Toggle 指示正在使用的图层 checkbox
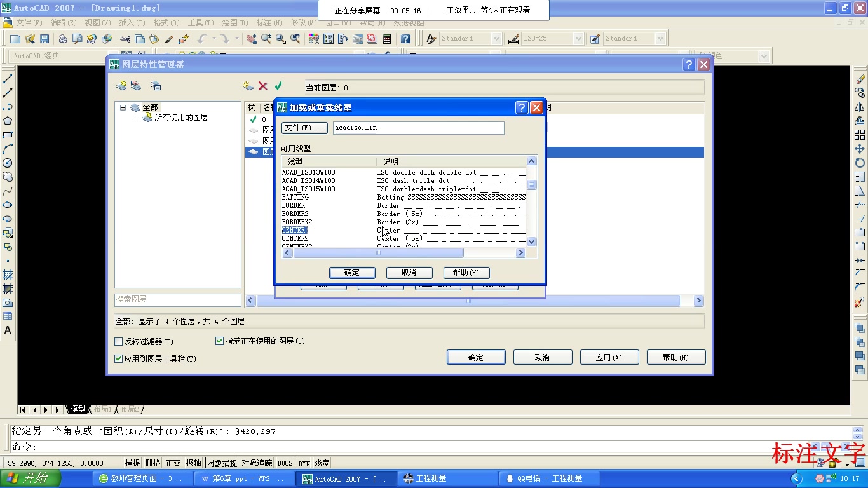The height and width of the screenshot is (488, 868). [x=220, y=341]
